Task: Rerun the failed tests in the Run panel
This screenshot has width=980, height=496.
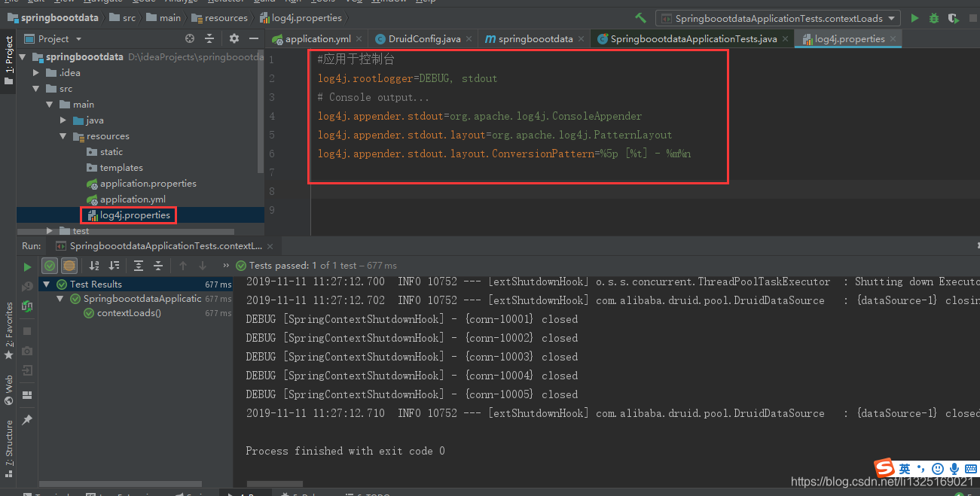Action: tap(27, 306)
